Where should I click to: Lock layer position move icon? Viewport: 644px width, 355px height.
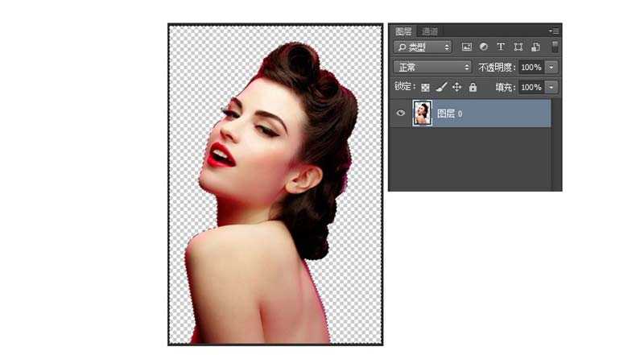pos(456,87)
